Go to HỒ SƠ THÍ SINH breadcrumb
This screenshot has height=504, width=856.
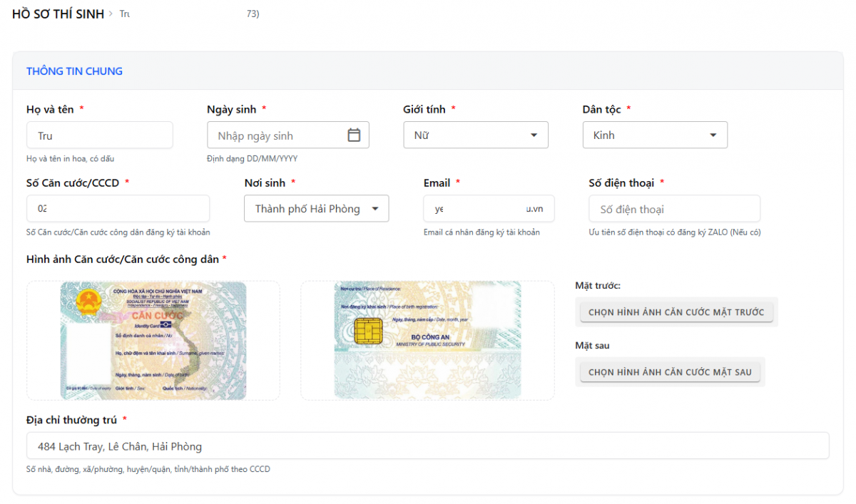tap(58, 14)
